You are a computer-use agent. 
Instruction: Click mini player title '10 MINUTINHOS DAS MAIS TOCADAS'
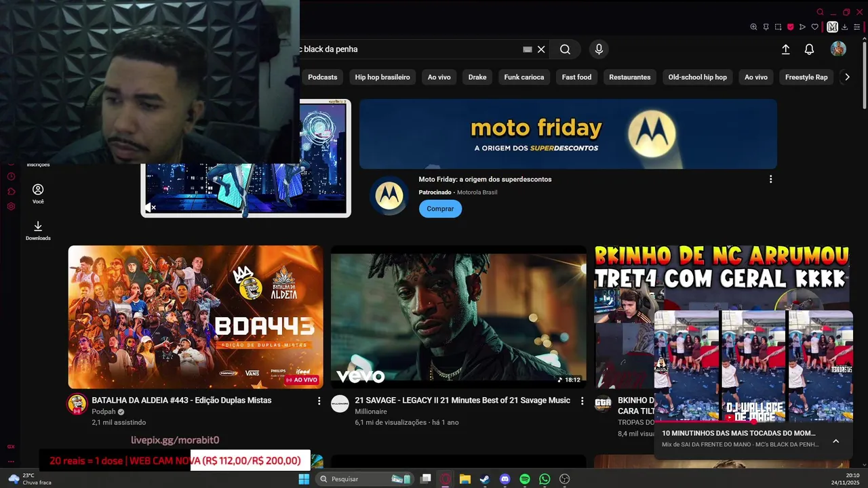[x=738, y=433]
